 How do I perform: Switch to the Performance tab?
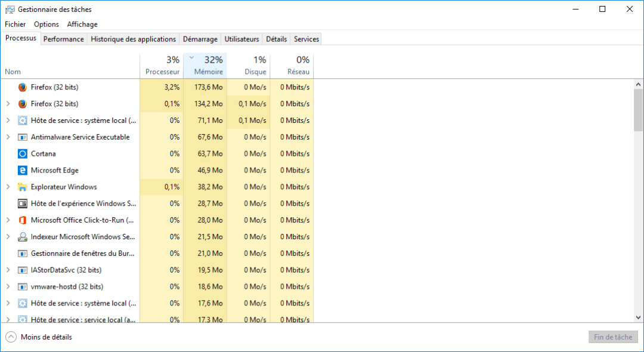[x=63, y=39]
